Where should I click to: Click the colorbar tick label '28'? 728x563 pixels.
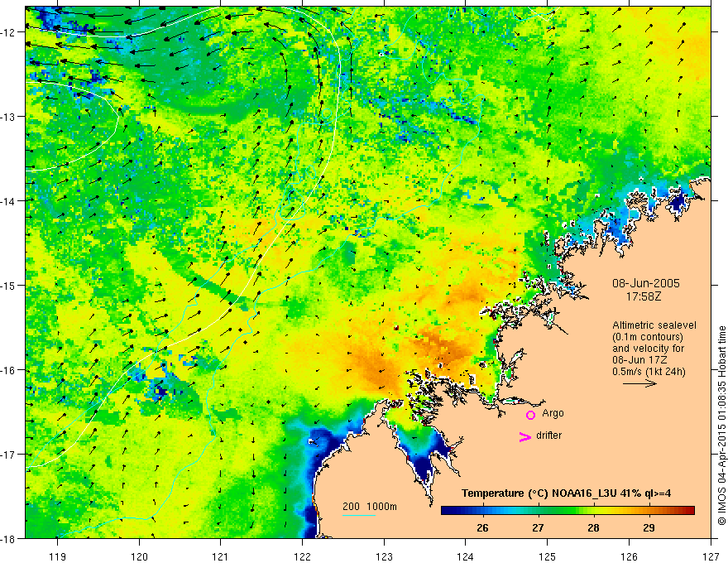pos(593,527)
